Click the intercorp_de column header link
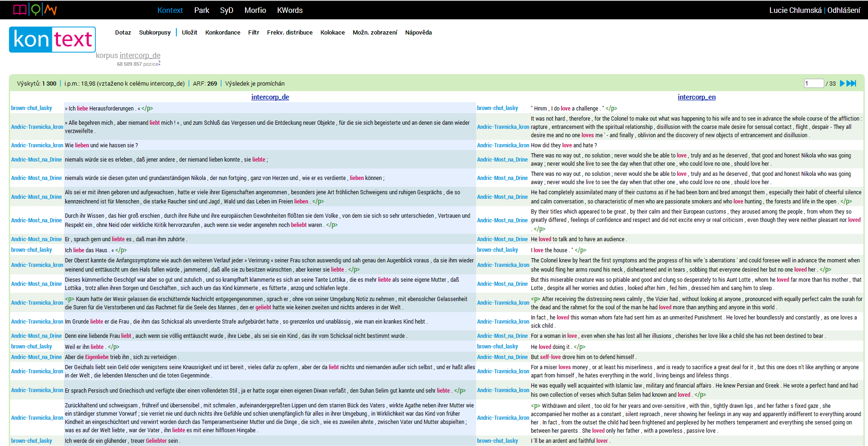The height and width of the screenshot is (446, 868). (x=270, y=97)
